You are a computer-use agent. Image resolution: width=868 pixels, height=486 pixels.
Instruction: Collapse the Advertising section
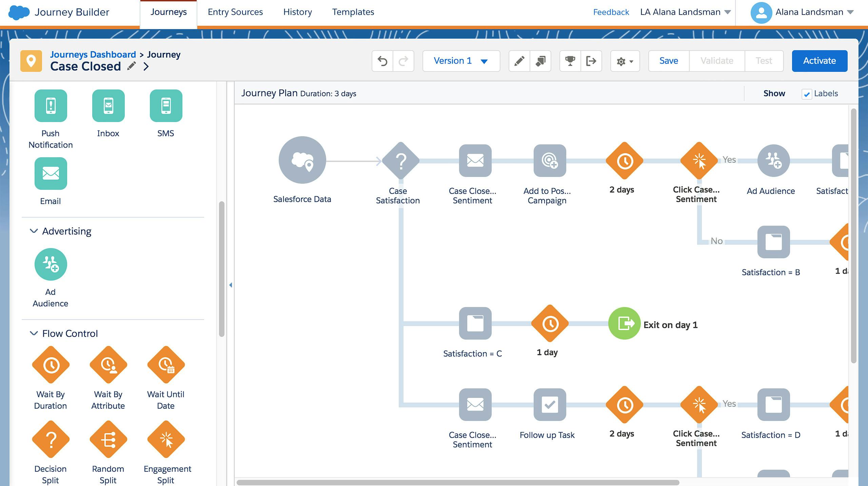coord(34,231)
